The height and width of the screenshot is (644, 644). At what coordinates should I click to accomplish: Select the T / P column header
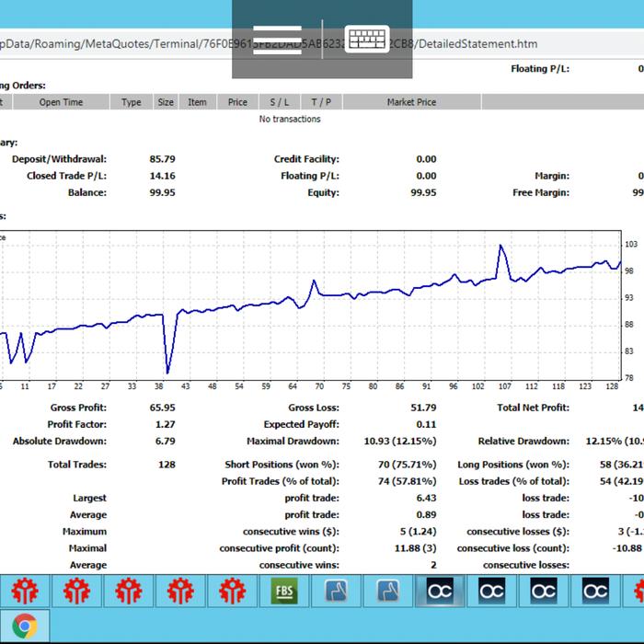coord(321,102)
